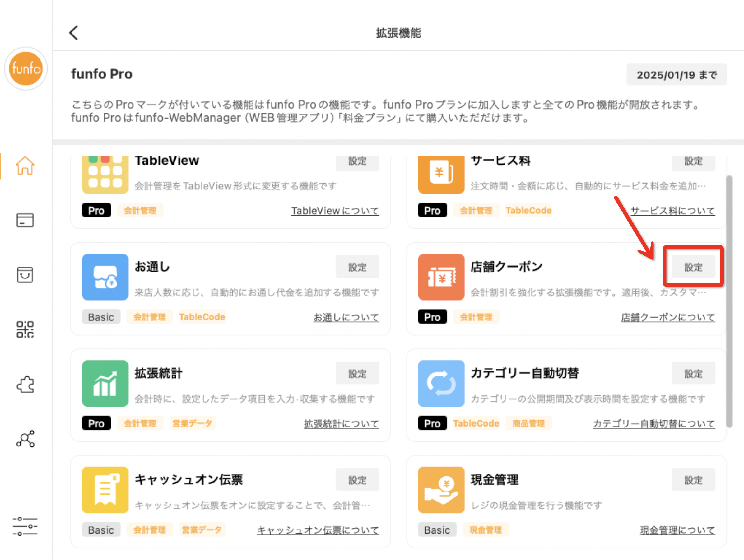Open 設定 for キャッシュオン伝票
This screenshot has height=560, width=744.
pos(357,480)
